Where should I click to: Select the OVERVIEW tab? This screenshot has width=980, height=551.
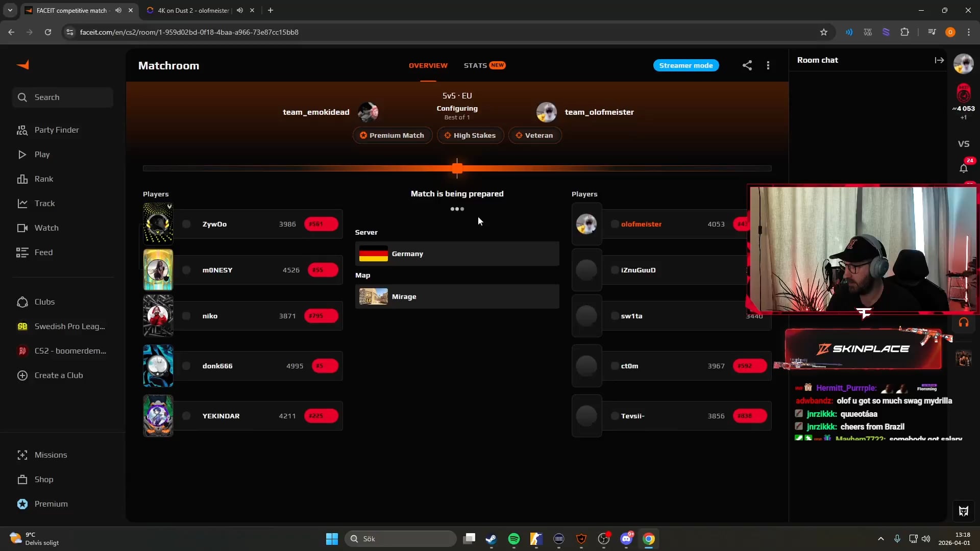pyautogui.click(x=428, y=65)
